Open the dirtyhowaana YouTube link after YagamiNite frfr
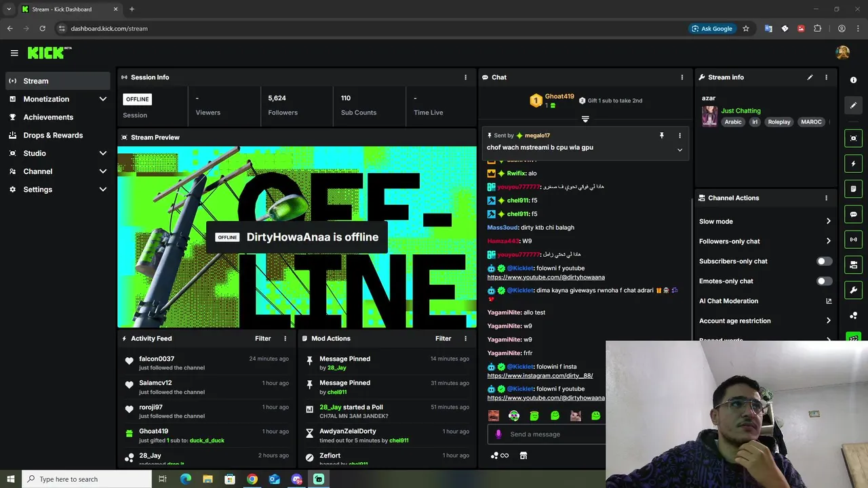This screenshot has width=868, height=488. [x=546, y=398]
